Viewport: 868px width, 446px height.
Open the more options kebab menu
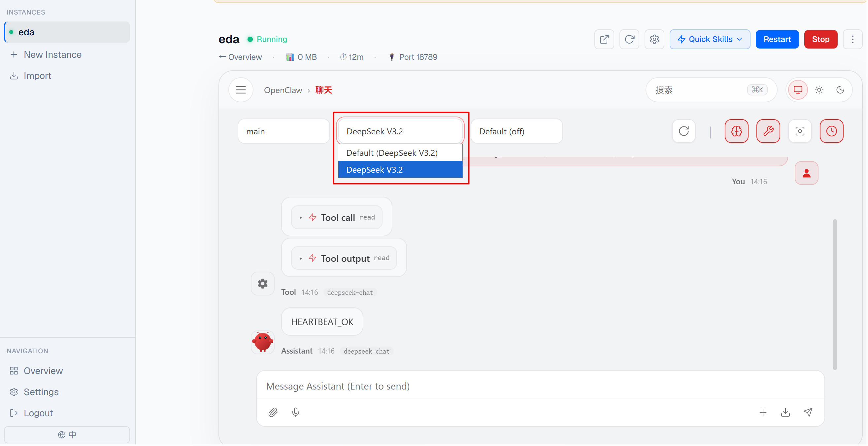point(852,39)
